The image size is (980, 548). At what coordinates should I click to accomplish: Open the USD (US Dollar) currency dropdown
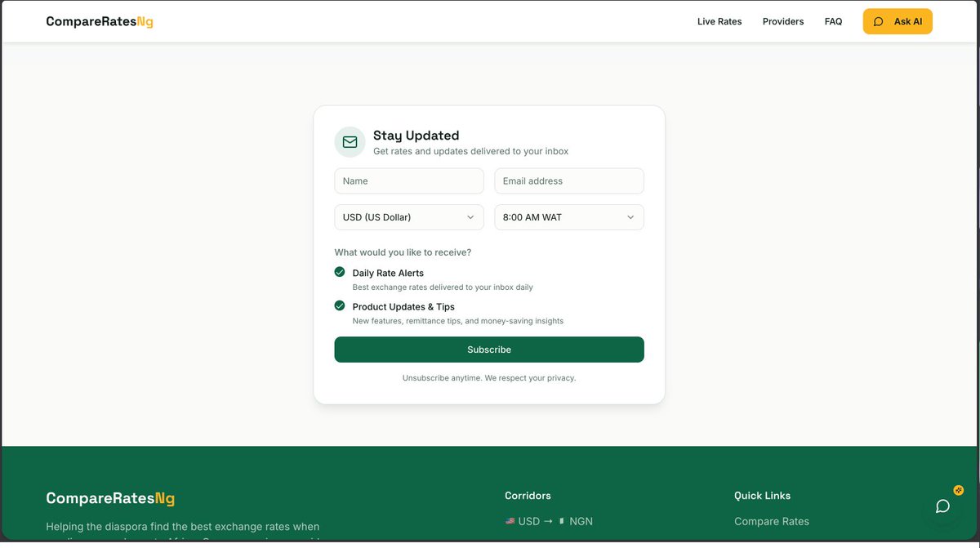[x=409, y=217]
